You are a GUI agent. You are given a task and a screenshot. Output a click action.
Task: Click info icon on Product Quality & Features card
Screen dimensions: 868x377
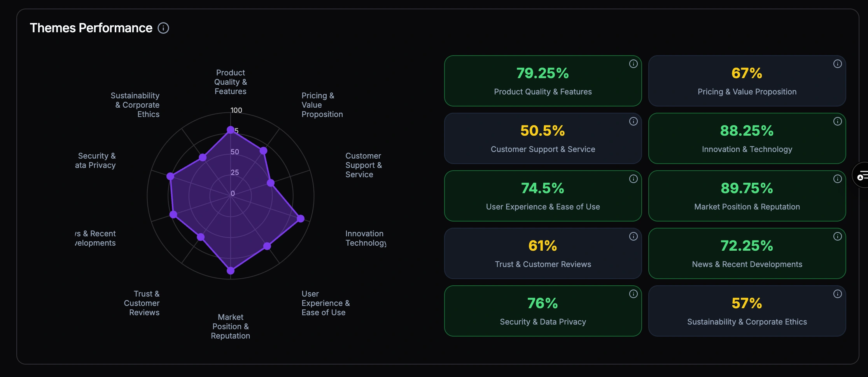633,64
